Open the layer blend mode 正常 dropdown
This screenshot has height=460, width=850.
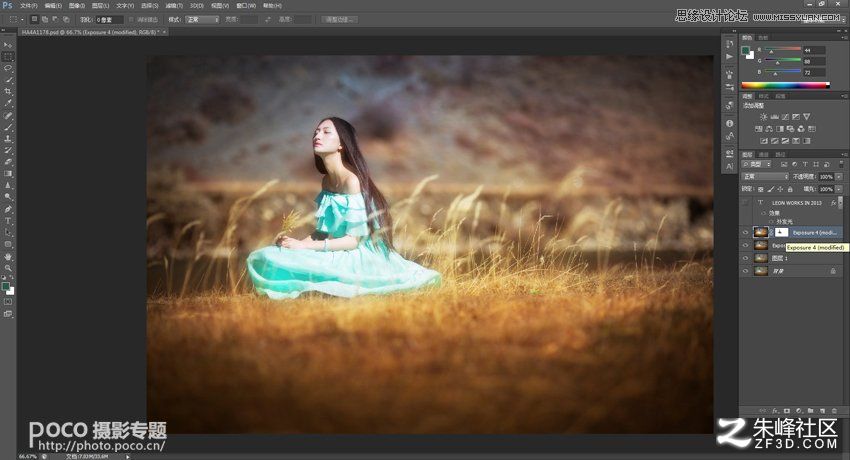[x=765, y=177]
